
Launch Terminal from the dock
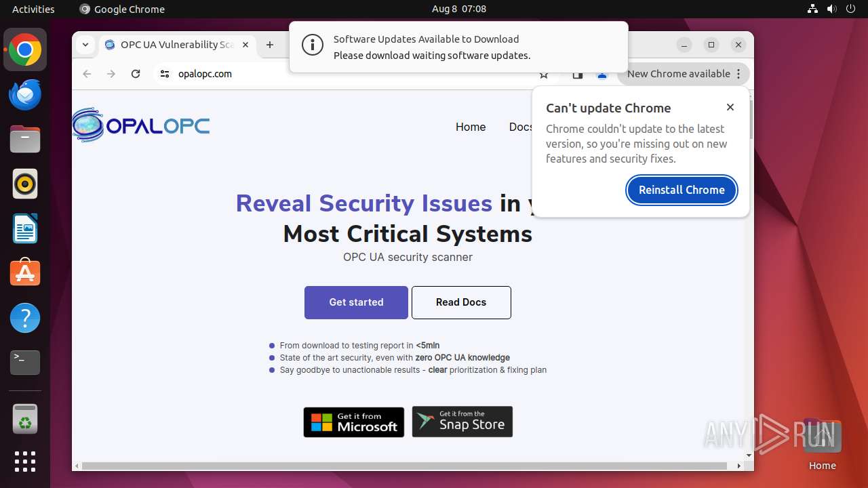[25, 363]
